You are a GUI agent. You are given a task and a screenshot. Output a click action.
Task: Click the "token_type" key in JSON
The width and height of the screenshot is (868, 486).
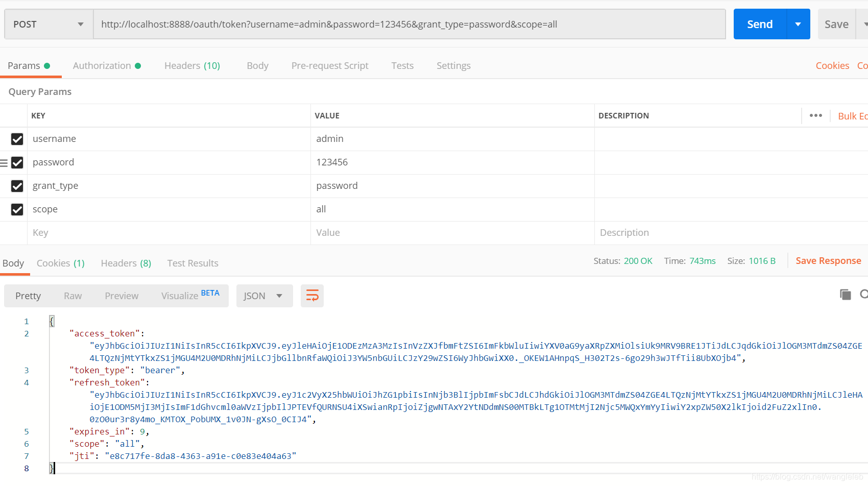[100, 370]
